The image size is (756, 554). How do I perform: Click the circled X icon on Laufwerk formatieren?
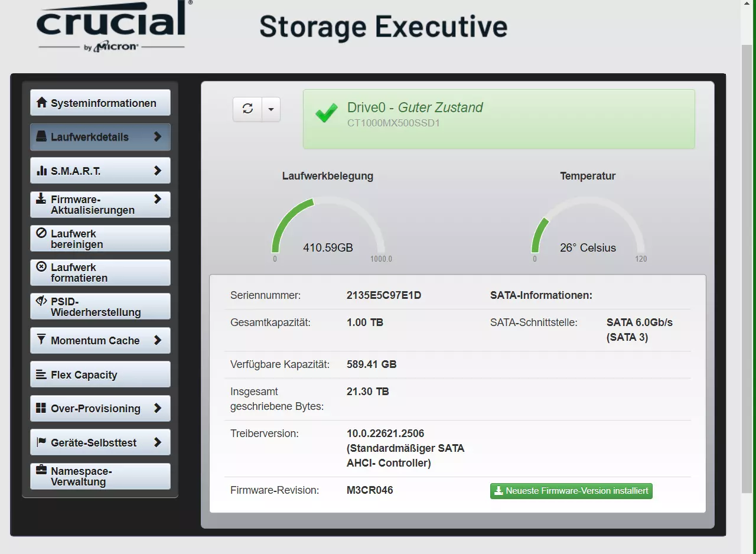[x=41, y=266]
